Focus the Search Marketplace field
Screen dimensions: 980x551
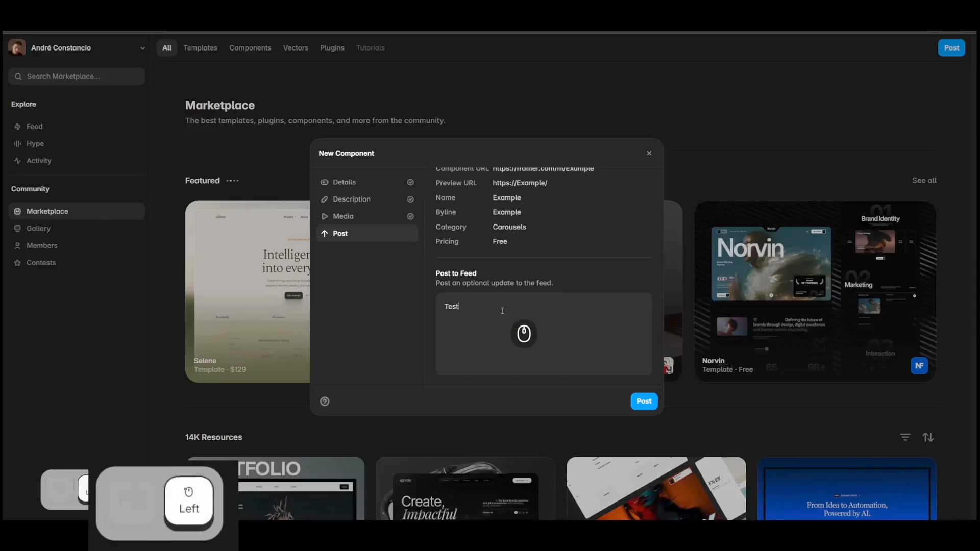pyautogui.click(x=77, y=76)
